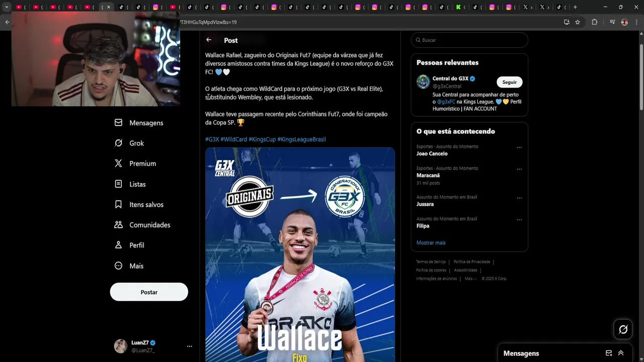Open LuanZ7 account options menu

pyautogui.click(x=190, y=346)
